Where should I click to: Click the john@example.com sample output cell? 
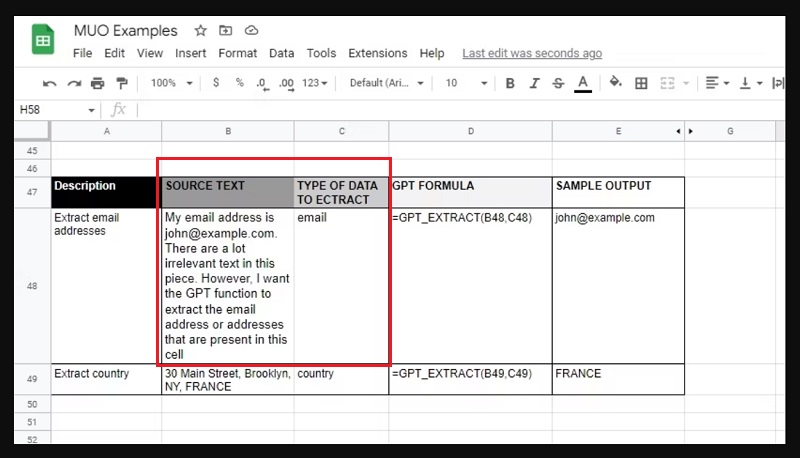click(x=618, y=286)
